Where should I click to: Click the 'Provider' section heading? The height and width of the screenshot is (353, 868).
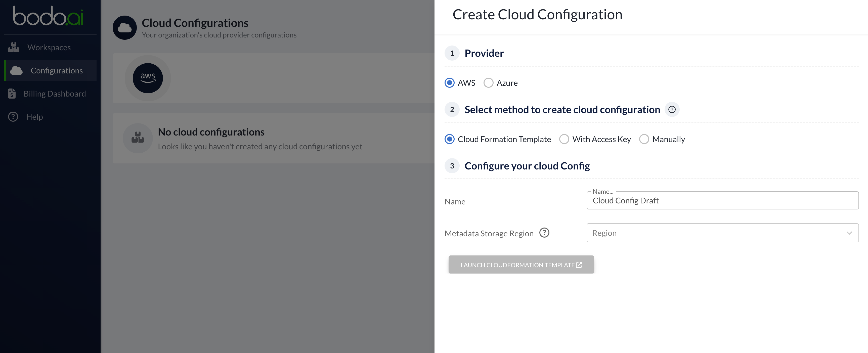(x=484, y=53)
